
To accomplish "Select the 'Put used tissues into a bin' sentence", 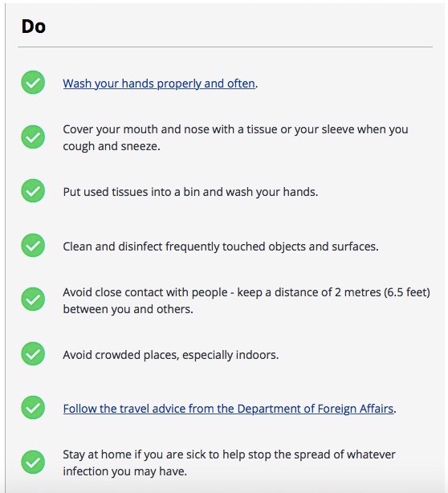I will pyautogui.click(x=190, y=192).
